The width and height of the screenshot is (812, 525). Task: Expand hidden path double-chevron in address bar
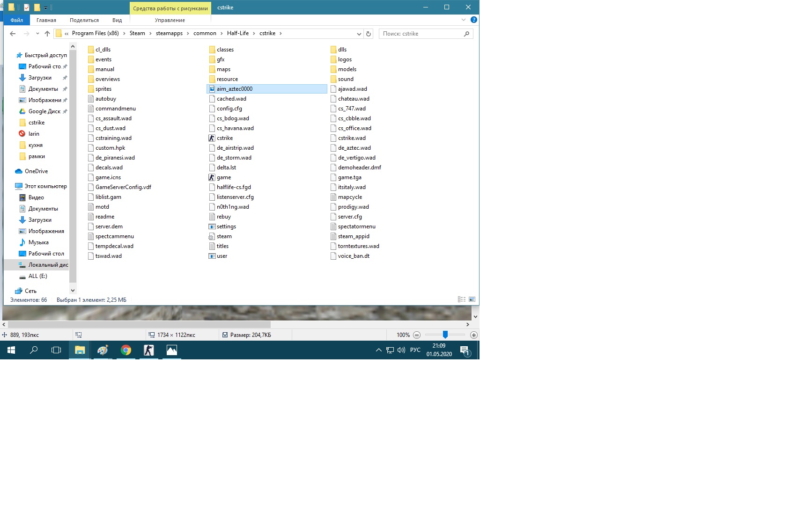point(66,34)
